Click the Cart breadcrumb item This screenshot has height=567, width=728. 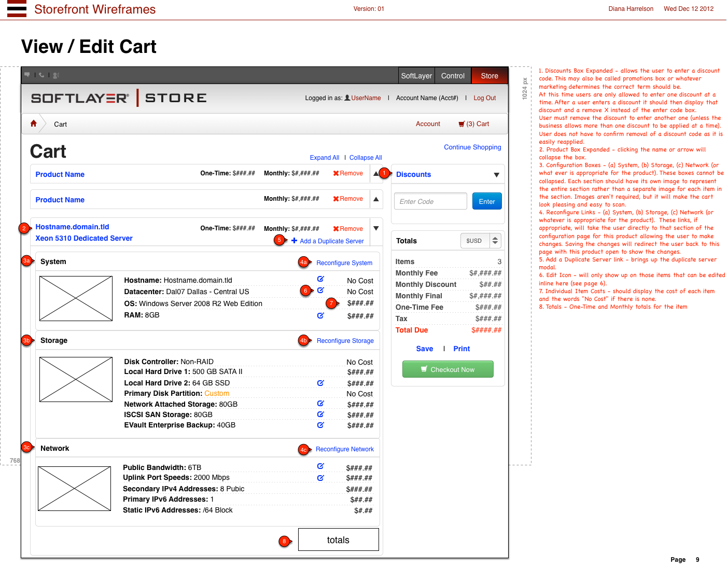(60, 125)
